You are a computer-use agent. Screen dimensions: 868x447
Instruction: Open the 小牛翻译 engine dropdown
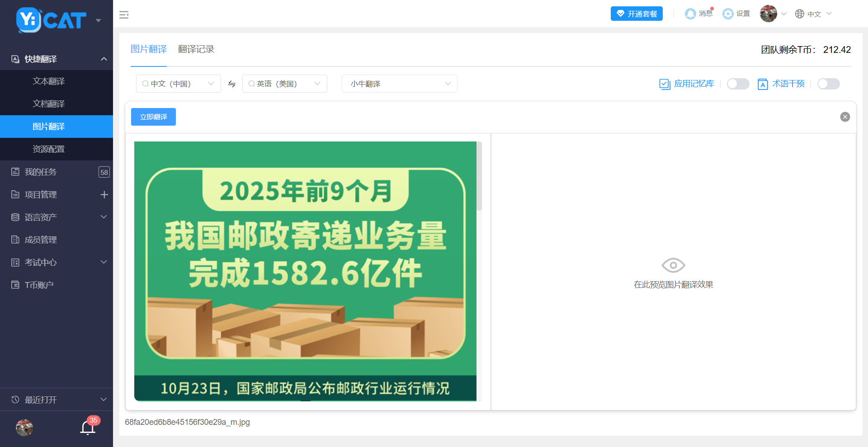(399, 84)
